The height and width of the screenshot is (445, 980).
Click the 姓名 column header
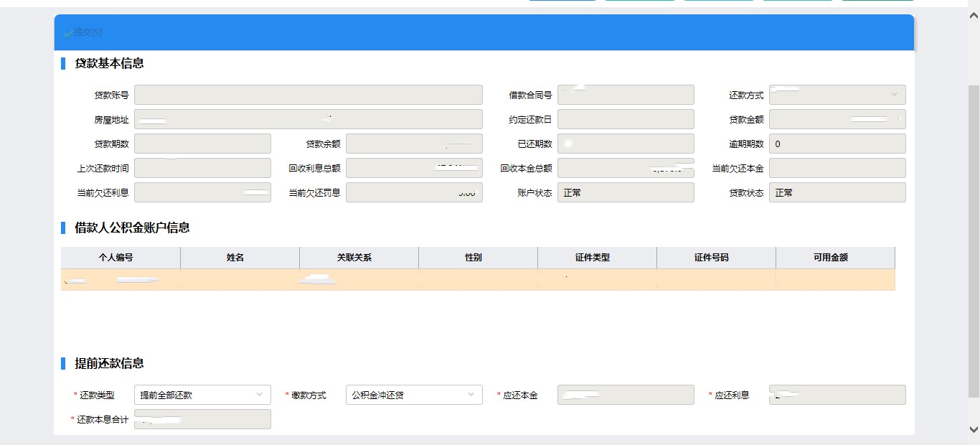tap(240, 258)
